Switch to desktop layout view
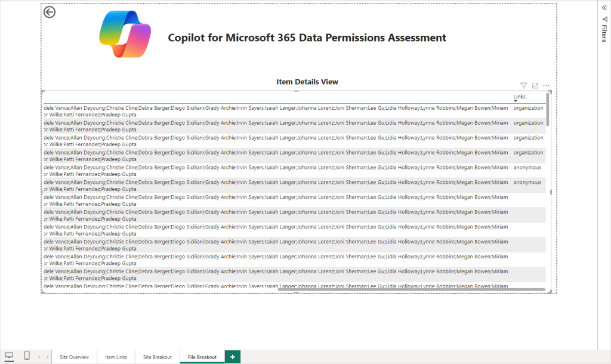 click(9, 356)
